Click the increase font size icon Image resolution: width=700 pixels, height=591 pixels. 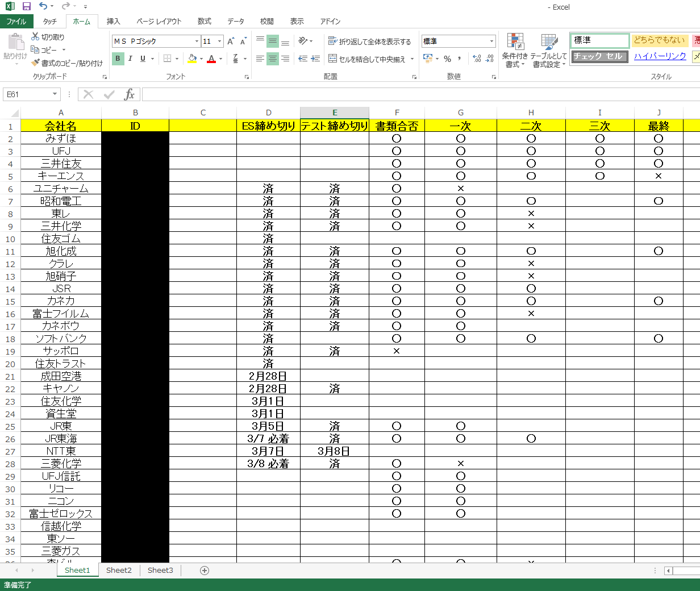231,41
